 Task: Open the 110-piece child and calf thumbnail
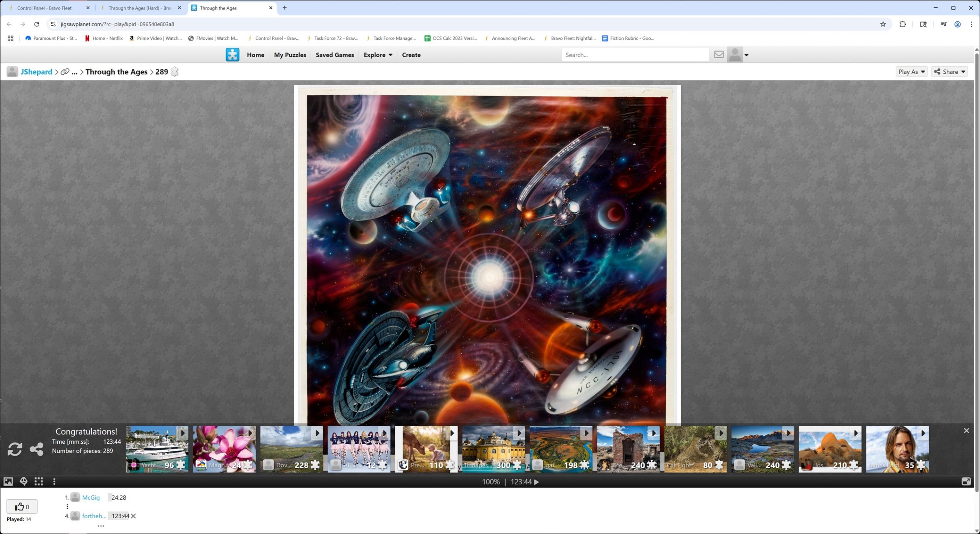[x=426, y=449]
